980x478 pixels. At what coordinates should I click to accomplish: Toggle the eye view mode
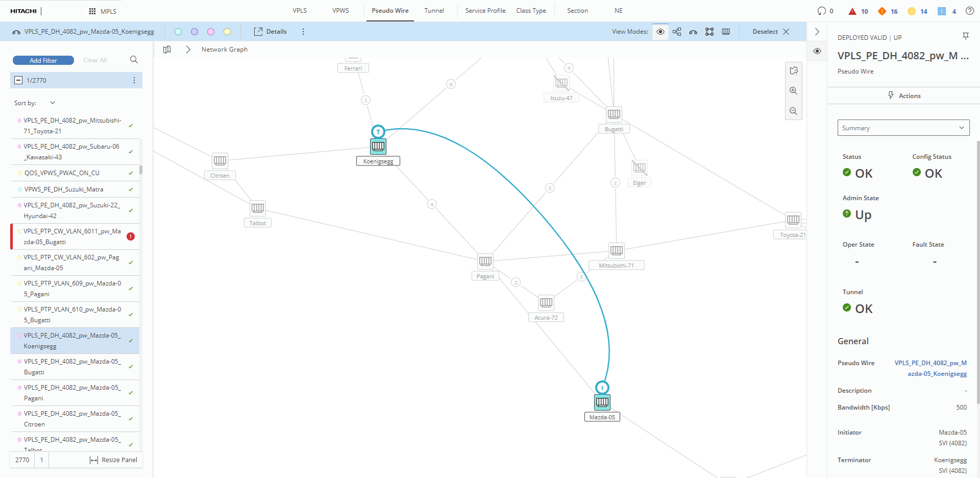click(660, 32)
